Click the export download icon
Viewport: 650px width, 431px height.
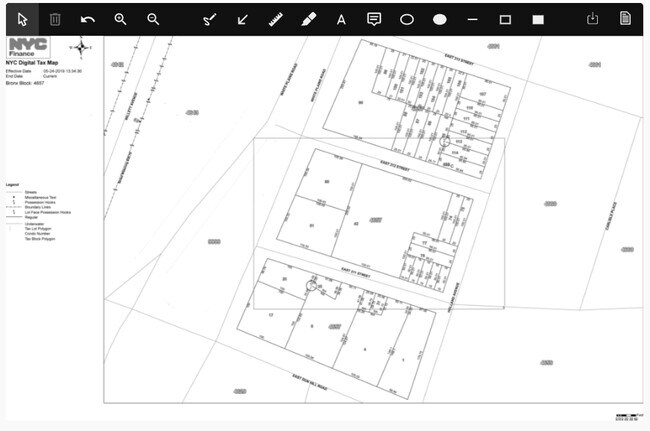click(x=592, y=19)
